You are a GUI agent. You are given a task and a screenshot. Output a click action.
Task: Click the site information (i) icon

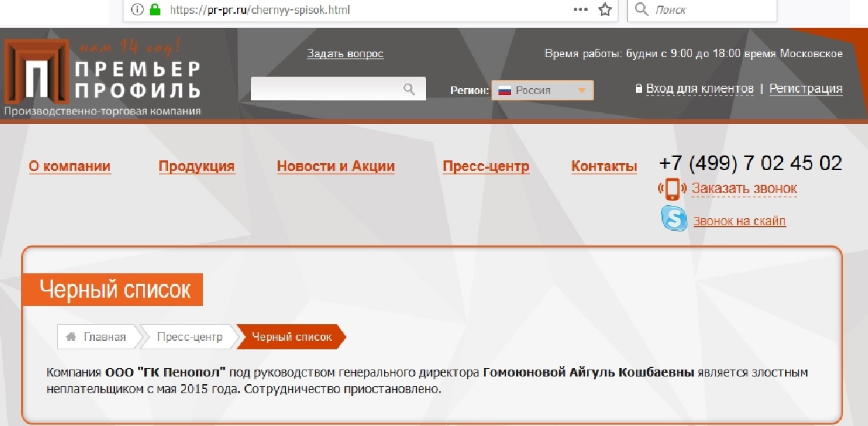point(137,10)
